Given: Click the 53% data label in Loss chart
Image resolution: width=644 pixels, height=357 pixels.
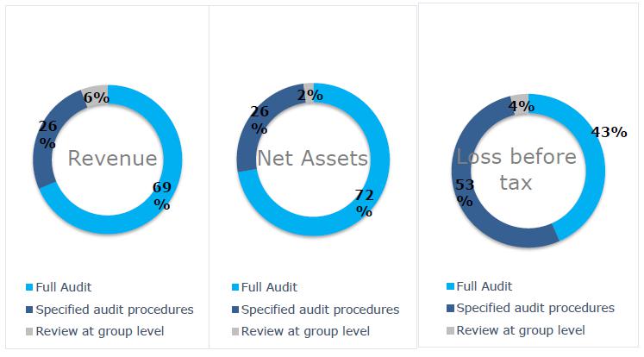Looking at the screenshot, I should (x=466, y=193).
